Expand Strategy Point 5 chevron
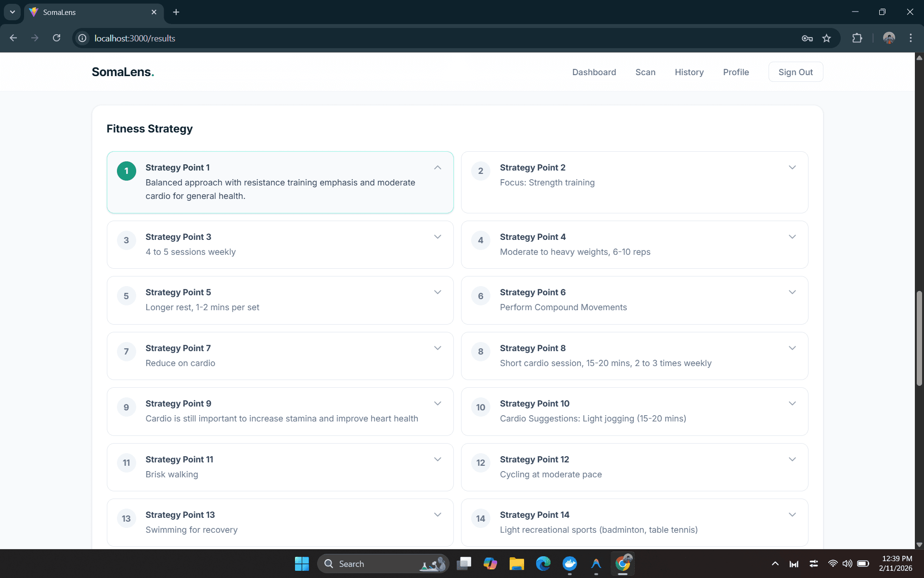The width and height of the screenshot is (924, 578). 437,292
